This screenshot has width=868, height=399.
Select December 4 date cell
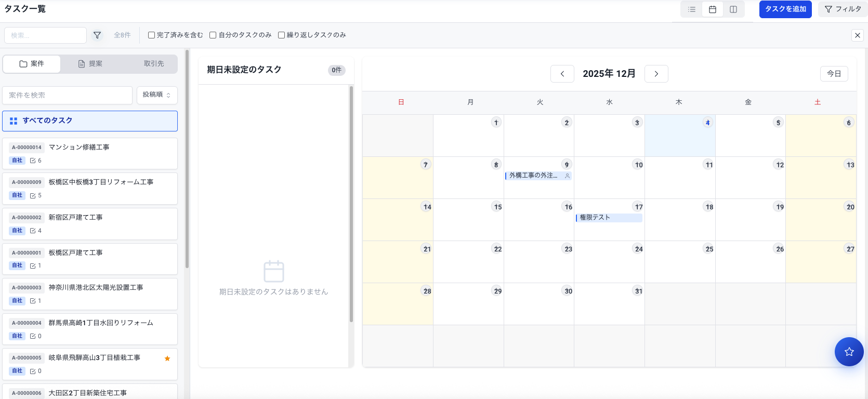pos(680,136)
